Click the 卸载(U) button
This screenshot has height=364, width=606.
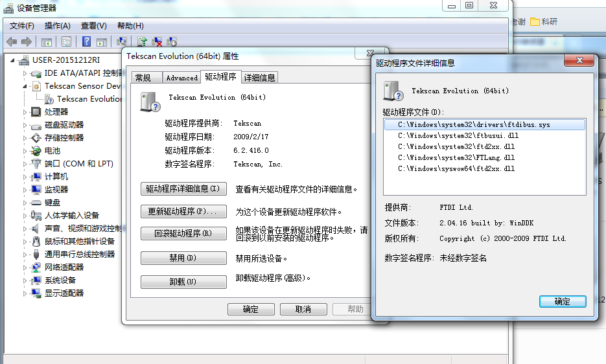click(x=183, y=282)
